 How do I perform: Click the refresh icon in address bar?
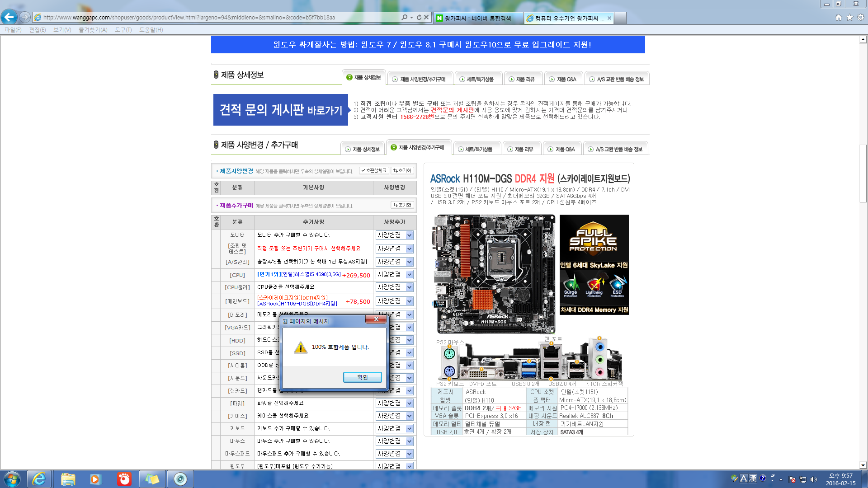coord(419,17)
